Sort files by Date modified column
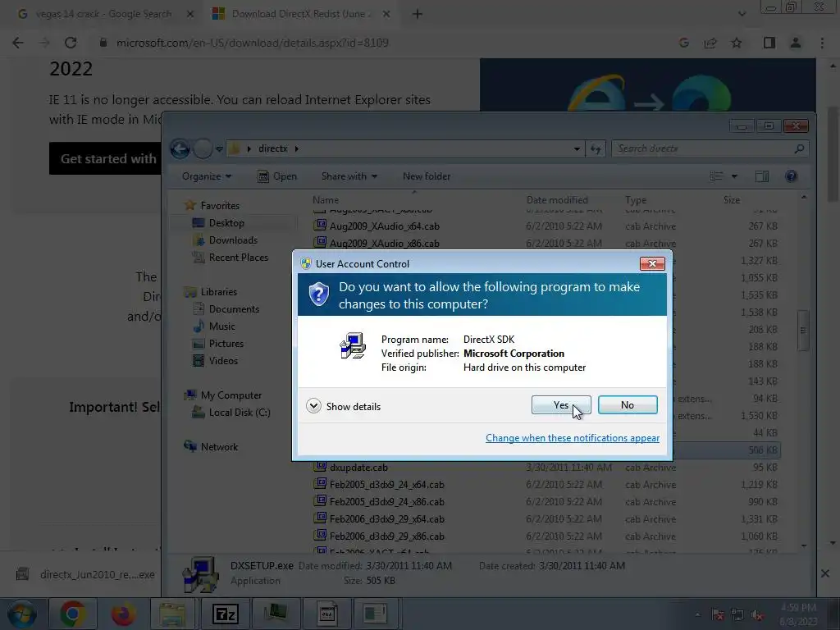Image resolution: width=840 pixels, height=630 pixels. (557, 200)
